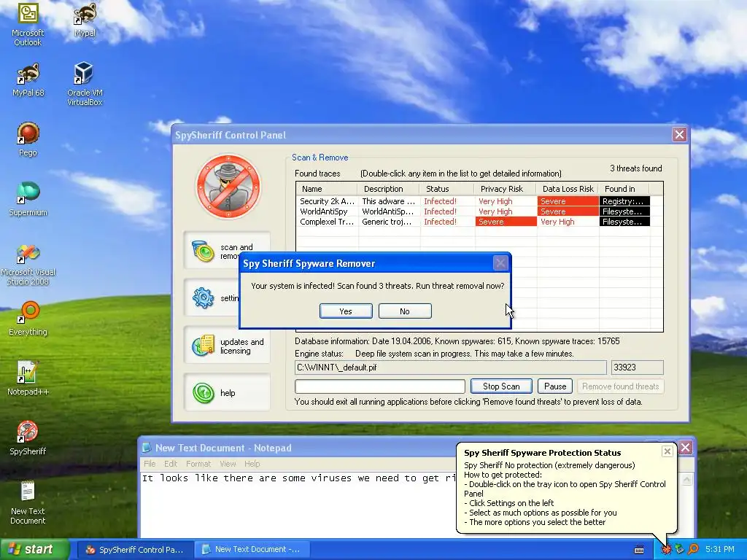This screenshot has height=560, width=747.
Task: Click the Data Loss Risk column header
Action: pyautogui.click(x=568, y=189)
